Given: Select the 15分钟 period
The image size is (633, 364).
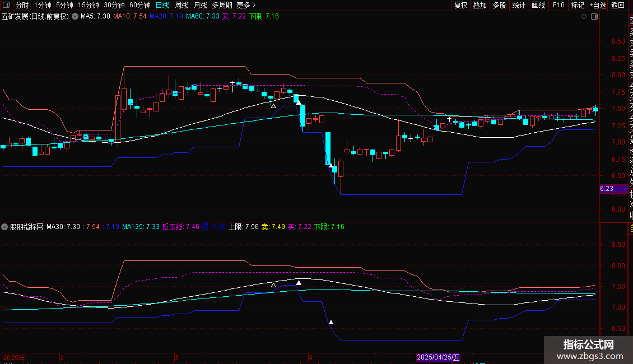Looking at the screenshot, I should coord(89,5).
